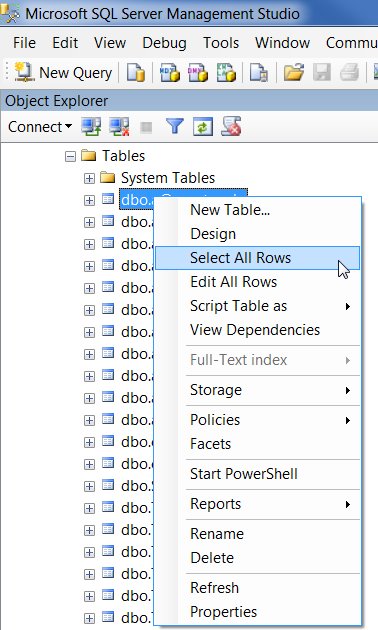Choose Rename from the context menu
The width and height of the screenshot is (378, 630).
pyautogui.click(x=257, y=534)
